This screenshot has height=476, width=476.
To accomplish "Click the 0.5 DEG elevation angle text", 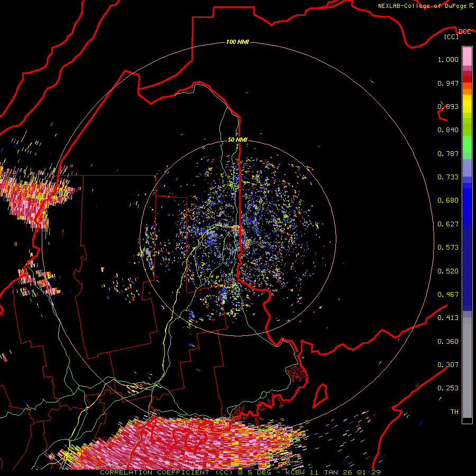I will [254, 472].
